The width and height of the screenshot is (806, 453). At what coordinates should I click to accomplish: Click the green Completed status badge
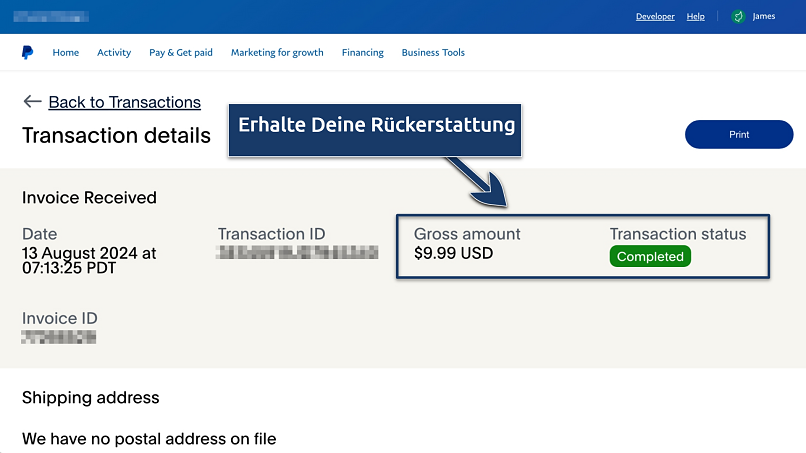[650, 257]
